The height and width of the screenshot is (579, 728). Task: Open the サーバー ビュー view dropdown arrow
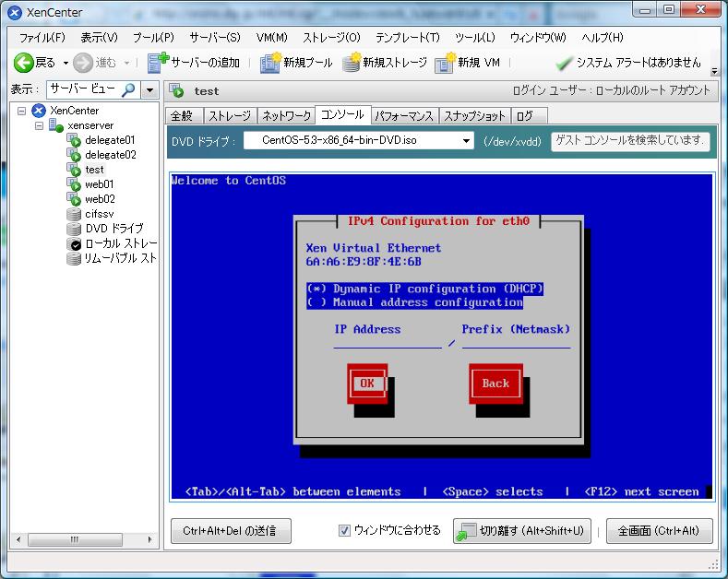point(149,89)
